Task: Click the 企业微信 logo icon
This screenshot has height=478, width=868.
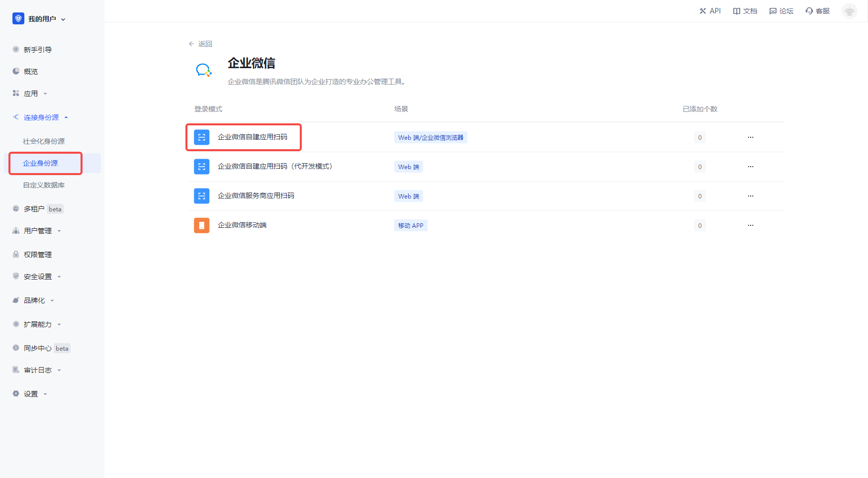Action: coord(204,70)
